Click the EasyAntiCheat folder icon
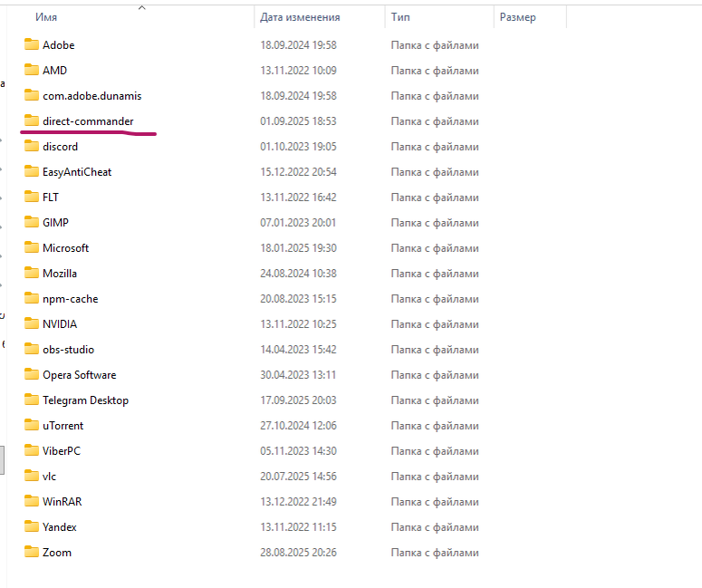Viewport: 702px width, 588px height. tap(32, 171)
